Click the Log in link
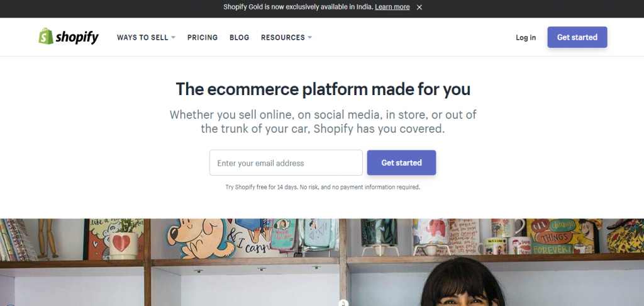 pos(526,38)
